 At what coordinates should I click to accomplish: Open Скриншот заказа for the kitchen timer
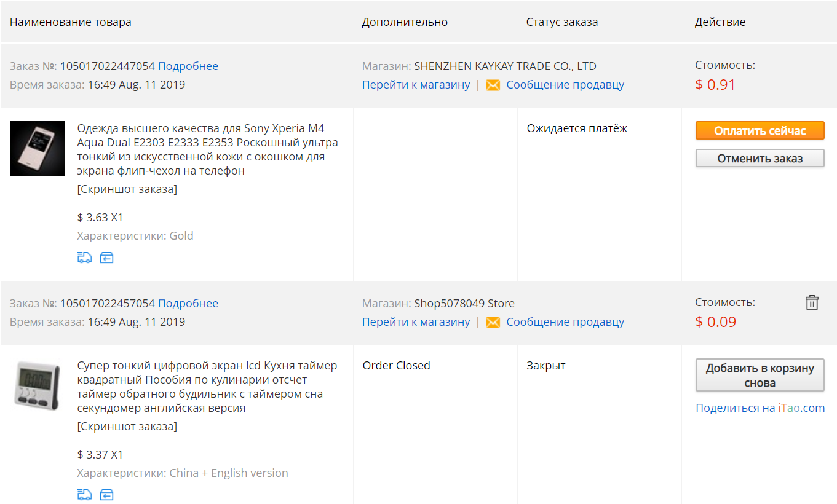coord(127,427)
